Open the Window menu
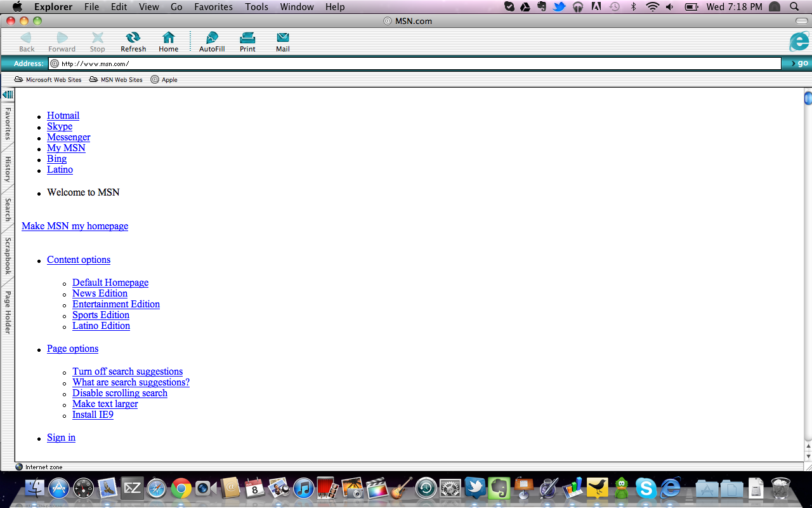 click(296, 7)
